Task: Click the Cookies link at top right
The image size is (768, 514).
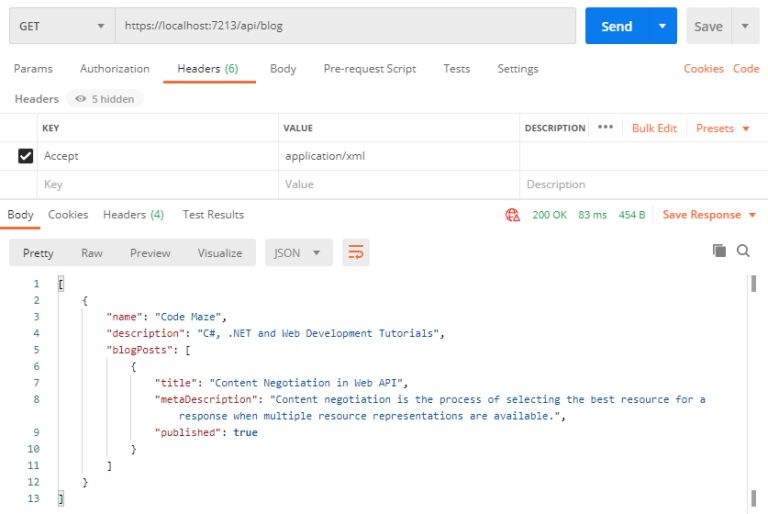Action: 703,69
